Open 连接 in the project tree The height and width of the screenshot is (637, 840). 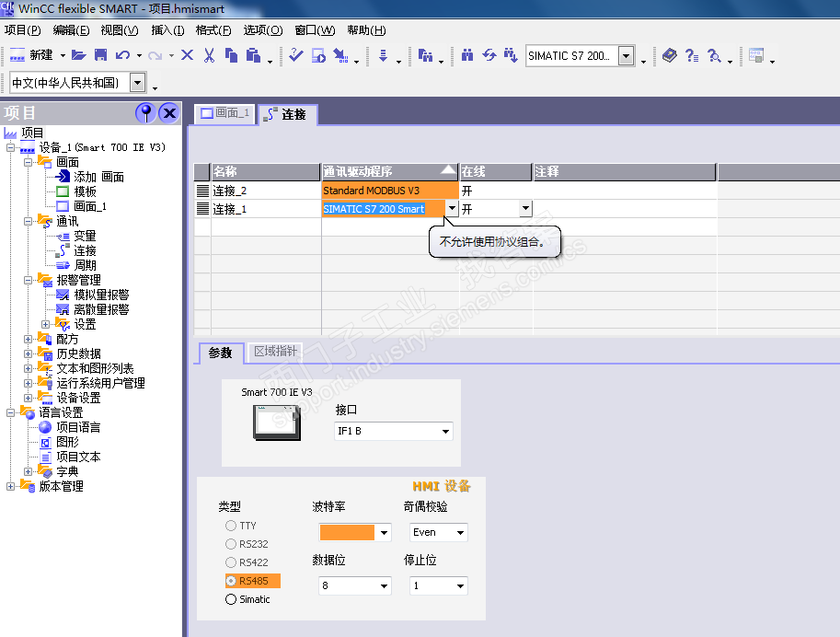click(85, 250)
